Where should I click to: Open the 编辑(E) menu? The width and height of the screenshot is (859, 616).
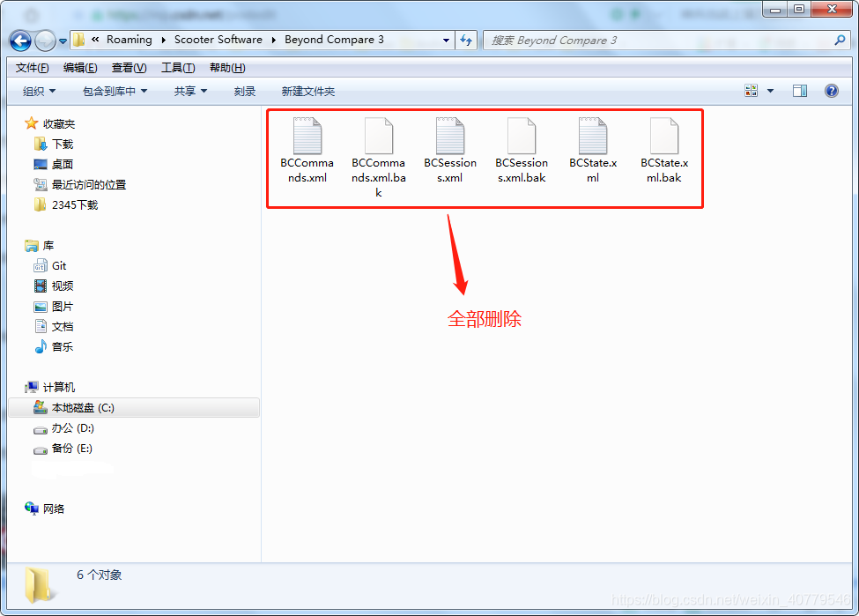point(80,67)
